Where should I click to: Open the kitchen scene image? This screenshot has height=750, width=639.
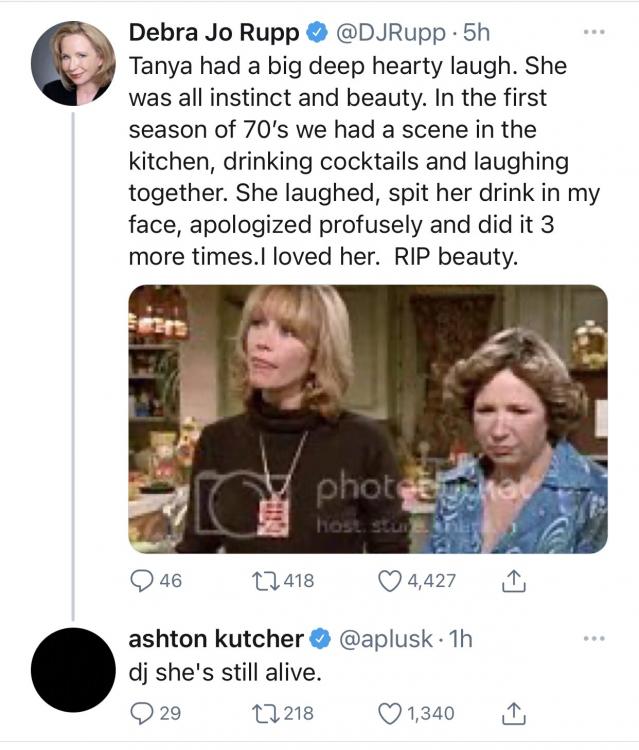tap(367, 418)
